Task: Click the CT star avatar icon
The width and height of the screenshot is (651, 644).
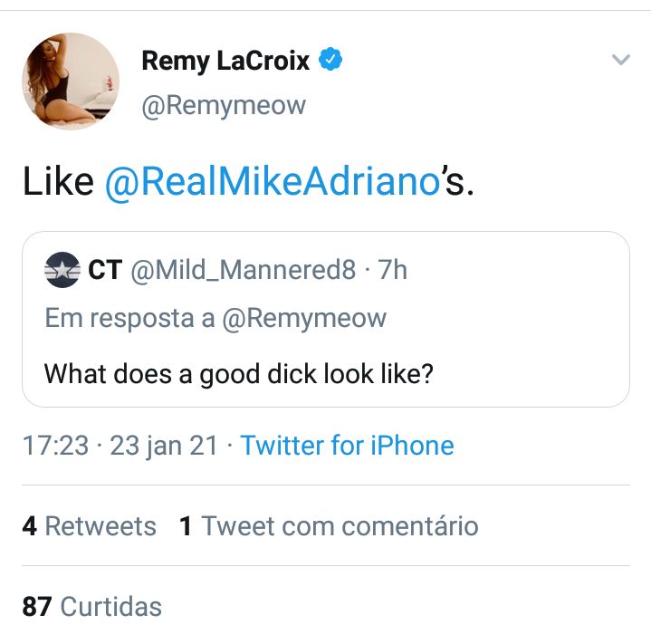Action: 62,270
